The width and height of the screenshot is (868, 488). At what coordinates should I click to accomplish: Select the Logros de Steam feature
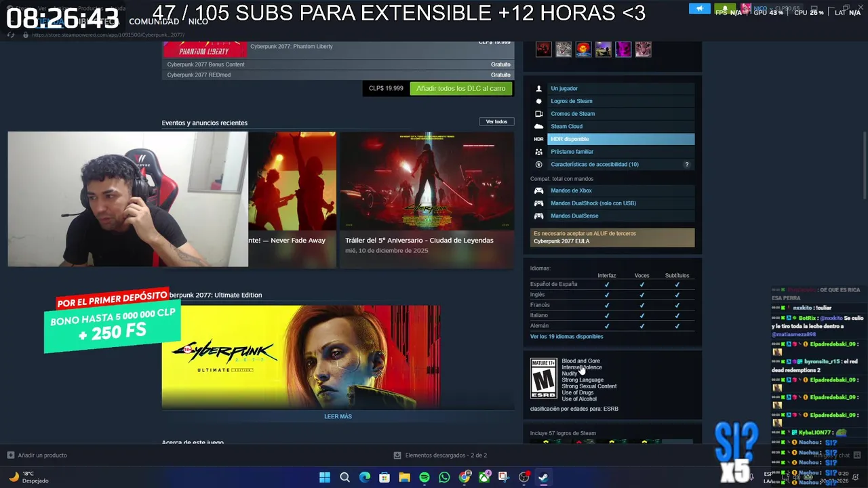click(x=613, y=101)
